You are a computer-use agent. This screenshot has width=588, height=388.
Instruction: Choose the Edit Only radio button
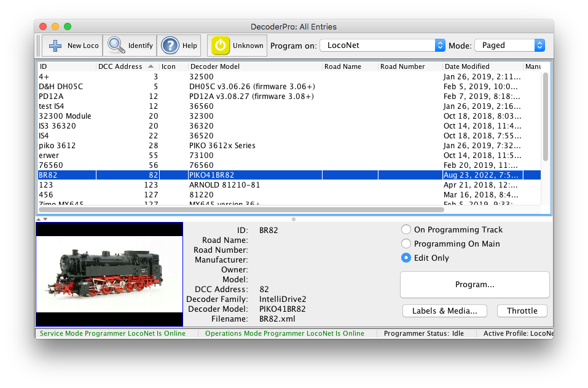click(x=406, y=258)
